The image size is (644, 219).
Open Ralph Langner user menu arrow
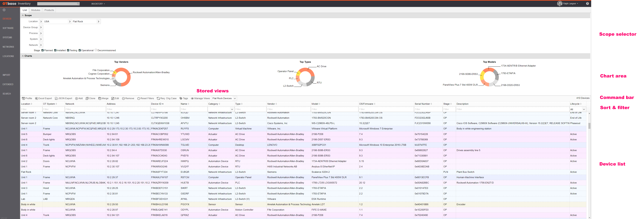click(x=577, y=4)
